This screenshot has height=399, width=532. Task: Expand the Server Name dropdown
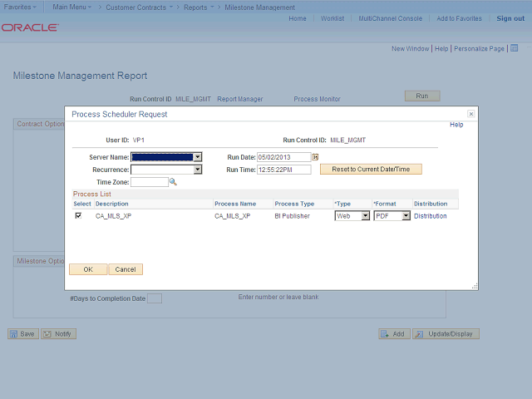coord(198,156)
